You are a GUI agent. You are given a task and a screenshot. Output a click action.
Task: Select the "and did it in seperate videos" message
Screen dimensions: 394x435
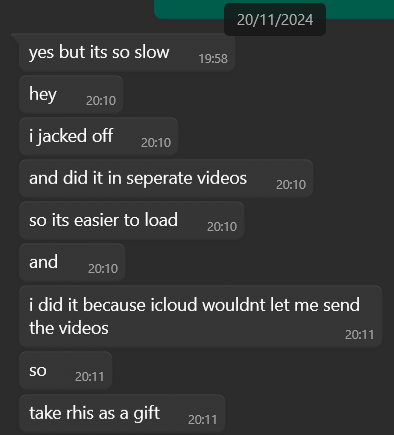(x=166, y=178)
